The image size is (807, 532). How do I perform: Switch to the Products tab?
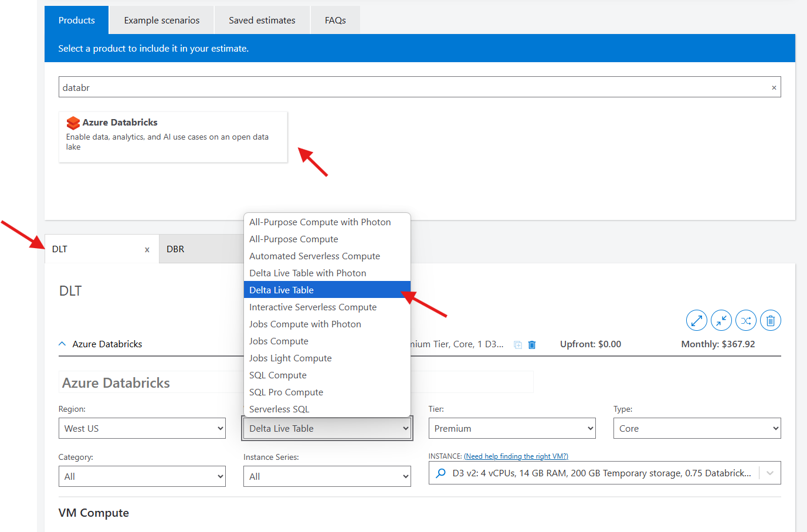coord(77,20)
